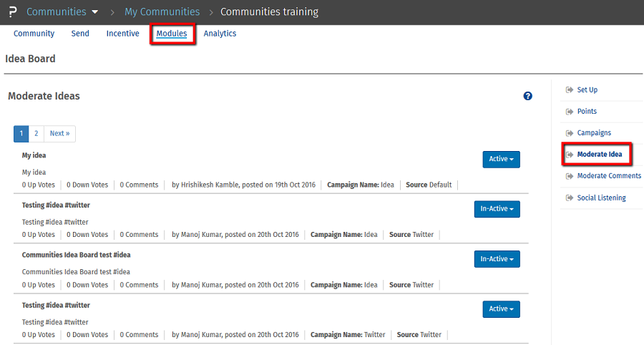Click the arrow icon beside Set Up
The width and height of the screenshot is (644, 345).
[570, 90]
